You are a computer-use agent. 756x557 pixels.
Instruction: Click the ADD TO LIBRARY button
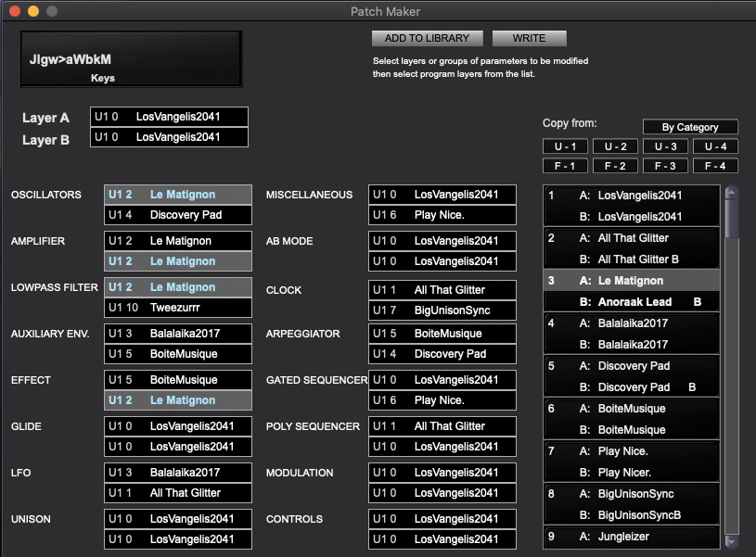point(427,38)
